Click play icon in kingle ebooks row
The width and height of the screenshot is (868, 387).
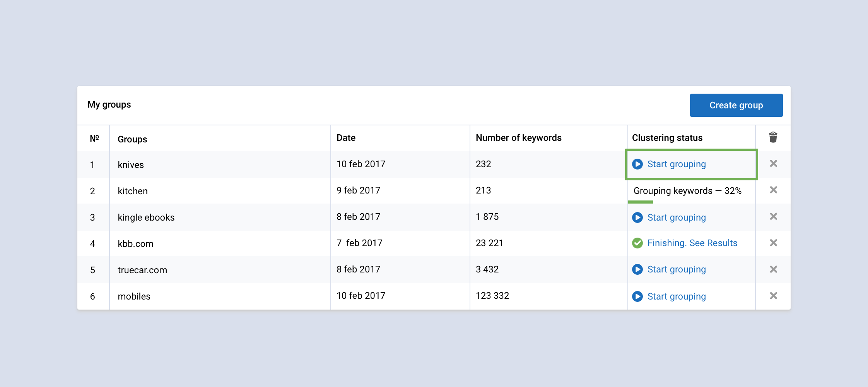(637, 217)
